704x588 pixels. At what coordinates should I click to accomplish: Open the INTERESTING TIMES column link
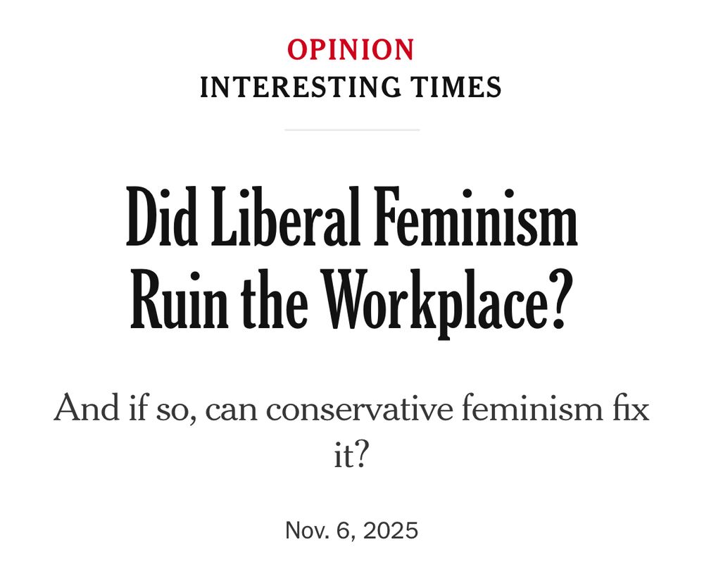point(351,88)
